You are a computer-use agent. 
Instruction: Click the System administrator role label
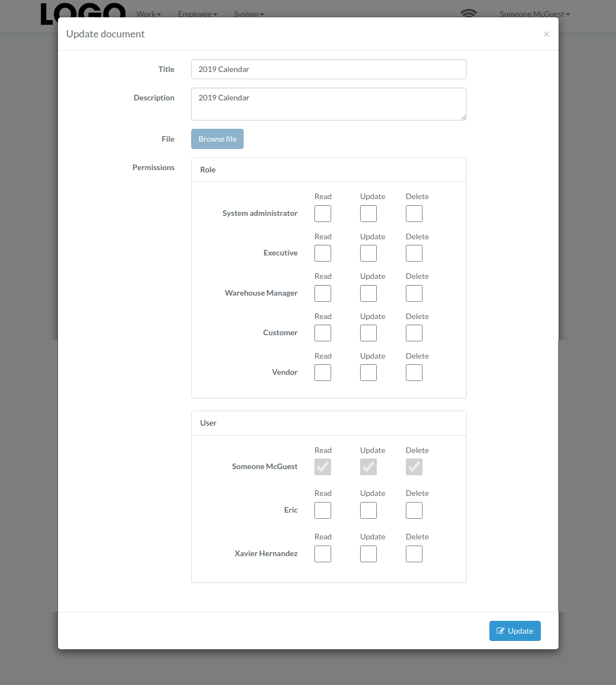click(260, 213)
